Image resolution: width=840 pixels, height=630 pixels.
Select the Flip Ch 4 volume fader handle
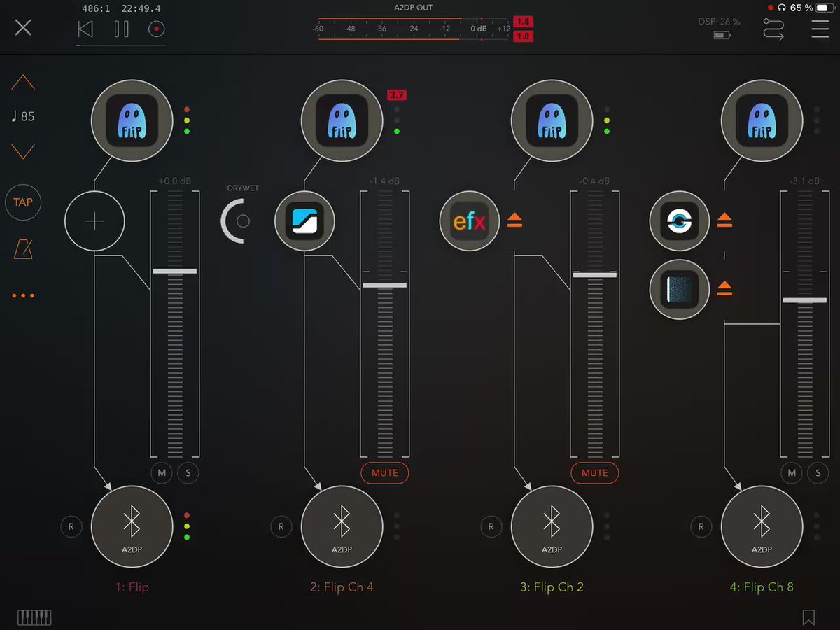point(385,285)
